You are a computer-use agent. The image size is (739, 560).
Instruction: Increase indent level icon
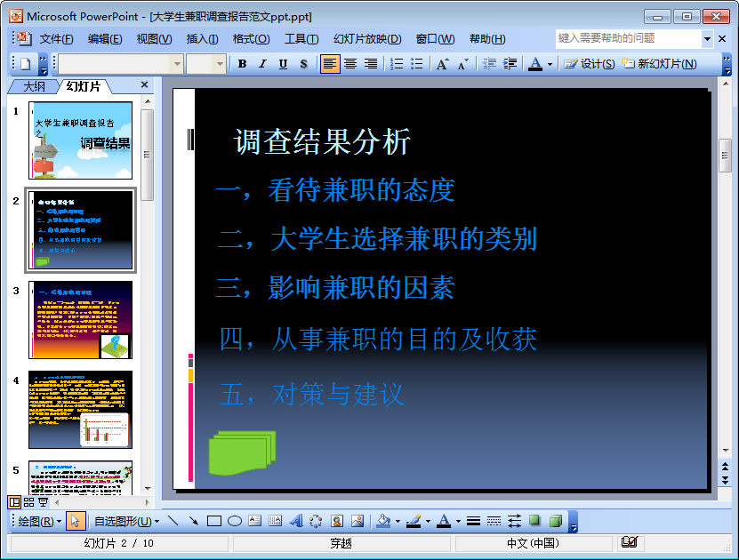click(510, 64)
